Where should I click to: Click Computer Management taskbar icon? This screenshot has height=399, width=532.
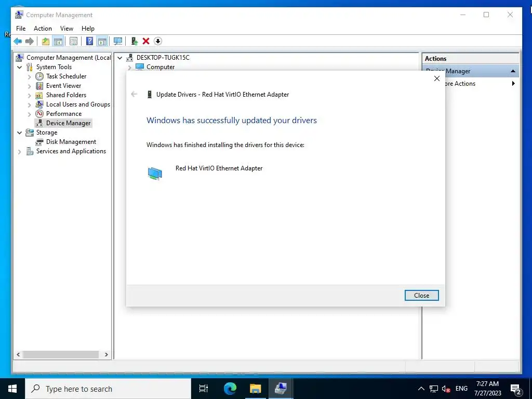pyautogui.click(x=281, y=389)
